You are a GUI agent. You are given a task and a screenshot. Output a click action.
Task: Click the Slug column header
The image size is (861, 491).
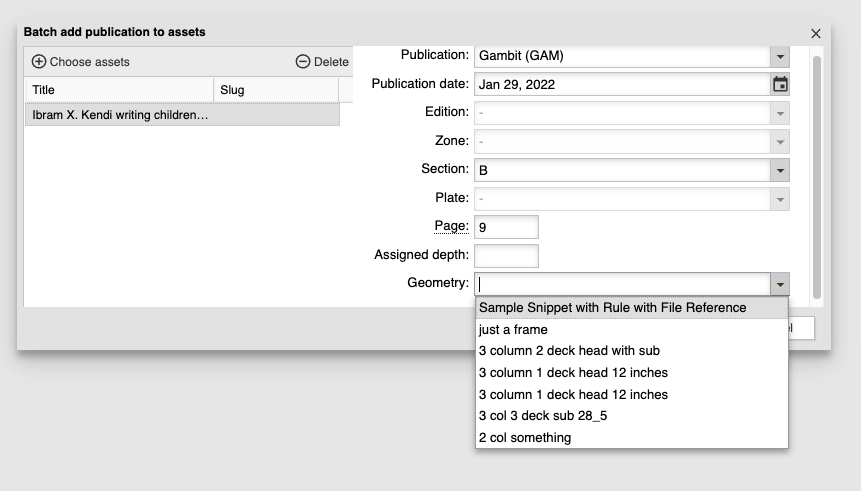[276, 90]
